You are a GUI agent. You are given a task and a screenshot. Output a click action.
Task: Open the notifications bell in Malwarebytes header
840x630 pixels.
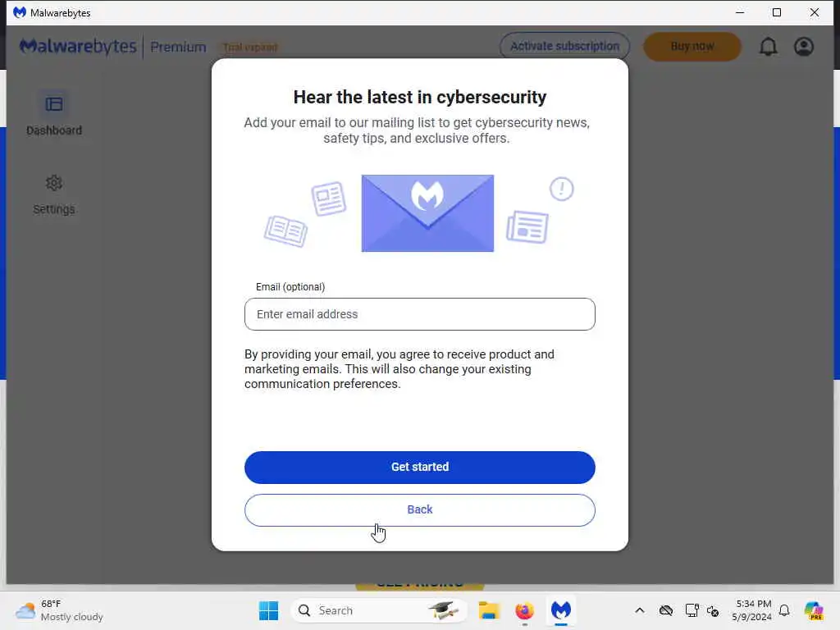pyautogui.click(x=768, y=47)
